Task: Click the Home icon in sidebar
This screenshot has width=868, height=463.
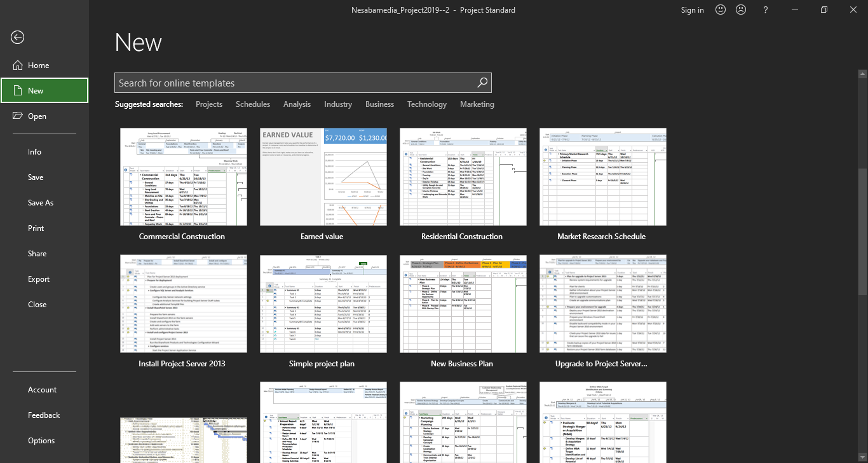Action: 17,65
